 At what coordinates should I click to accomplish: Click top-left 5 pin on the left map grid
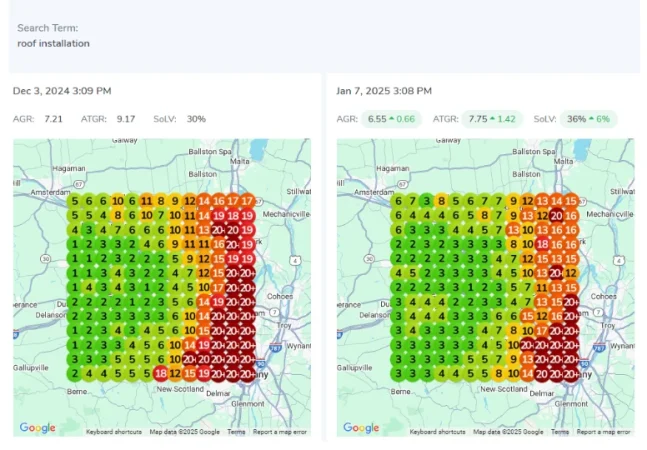73,200
